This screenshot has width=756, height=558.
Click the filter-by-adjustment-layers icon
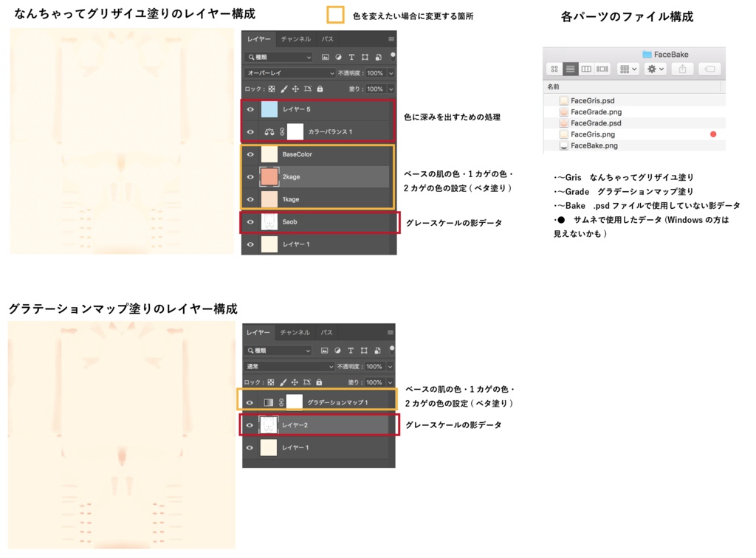pos(339,58)
